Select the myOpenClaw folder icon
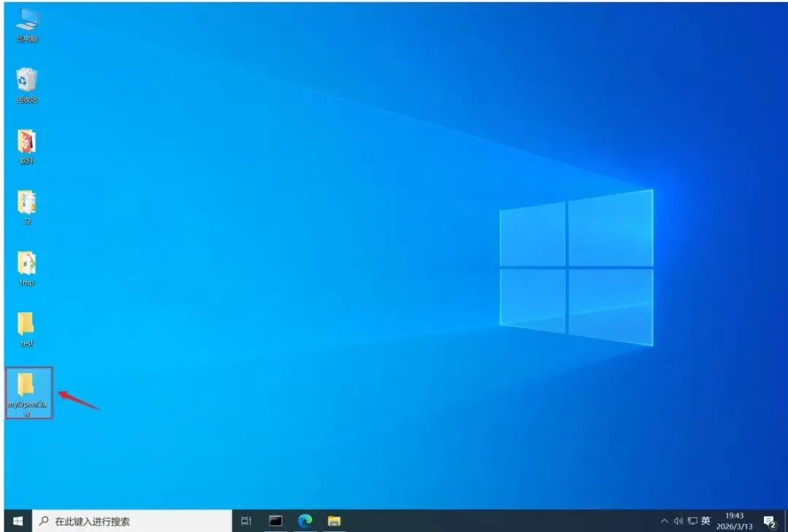Image resolution: width=788 pixels, height=532 pixels. tap(28, 394)
